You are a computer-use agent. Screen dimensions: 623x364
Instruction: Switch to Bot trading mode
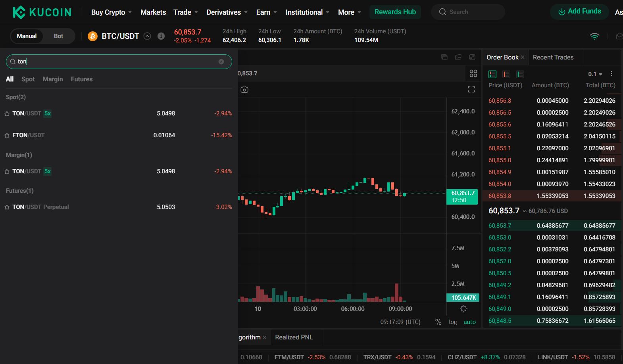58,36
